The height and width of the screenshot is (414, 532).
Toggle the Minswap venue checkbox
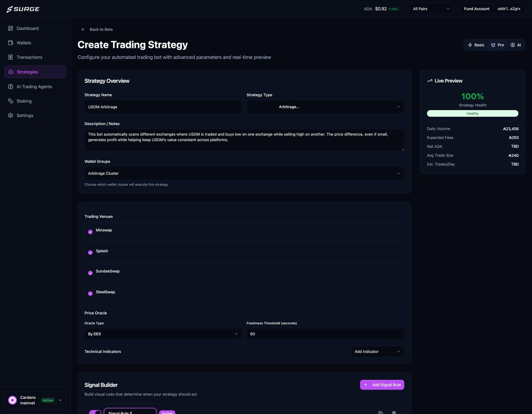[90, 232]
